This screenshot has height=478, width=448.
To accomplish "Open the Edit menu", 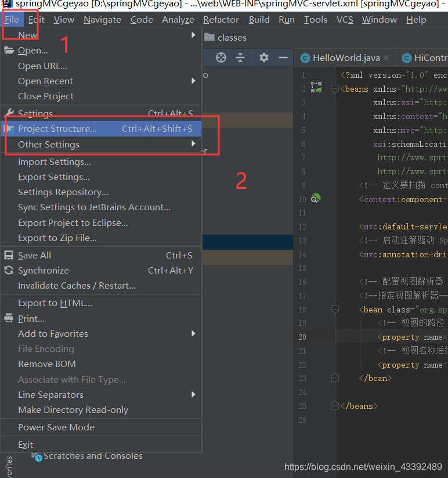I will (36, 20).
